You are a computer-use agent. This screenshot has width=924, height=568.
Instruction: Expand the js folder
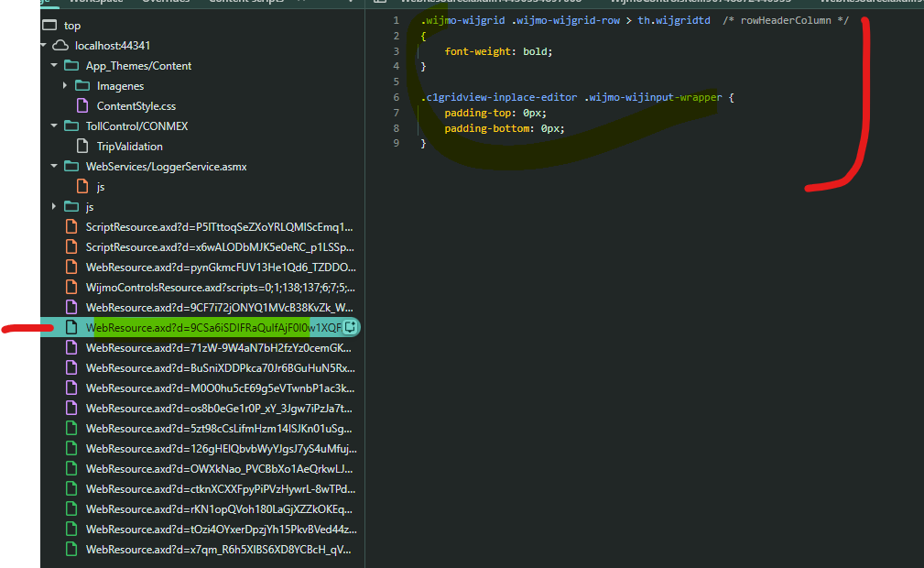pos(54,206)
